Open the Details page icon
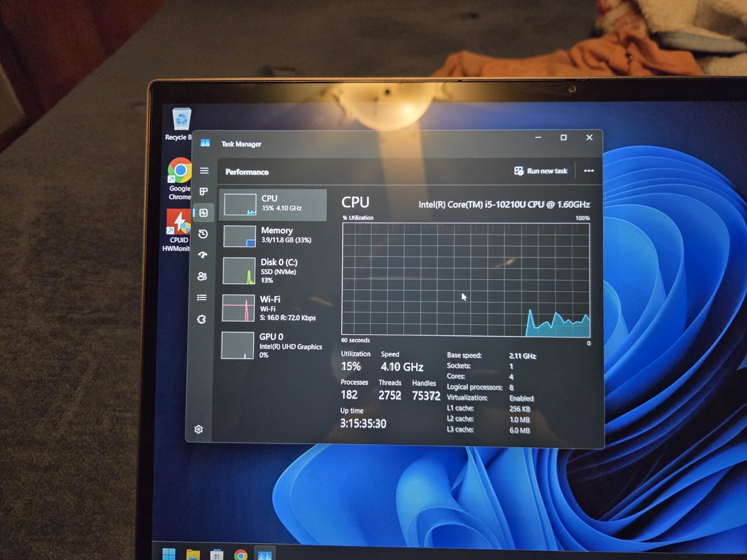The image size is (747, 560). coord(202,298)
